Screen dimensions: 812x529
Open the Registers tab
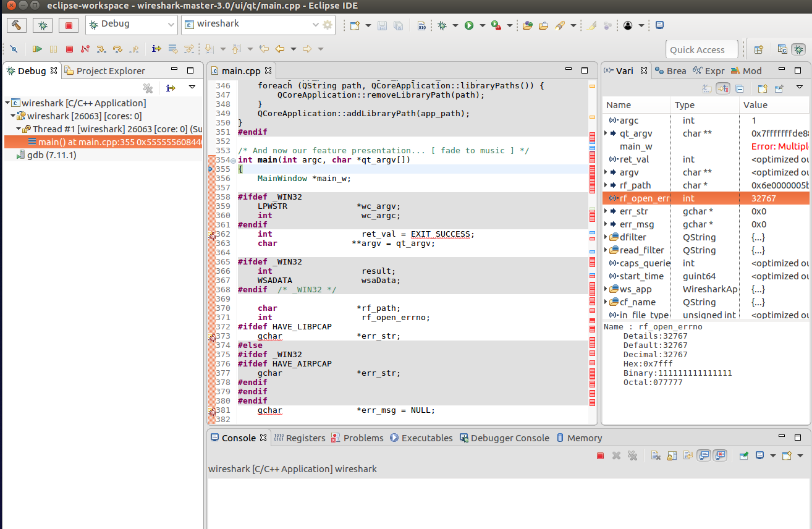coord(299,438)
